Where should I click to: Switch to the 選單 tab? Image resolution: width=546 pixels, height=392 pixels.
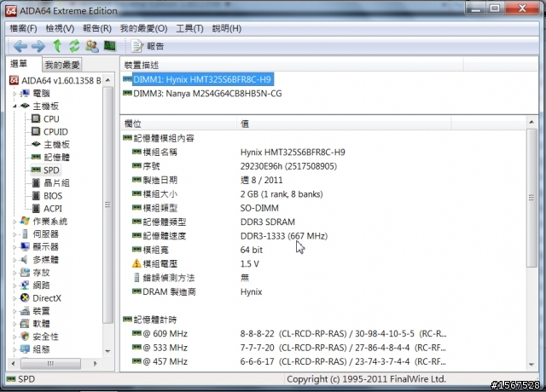[19, 64]
